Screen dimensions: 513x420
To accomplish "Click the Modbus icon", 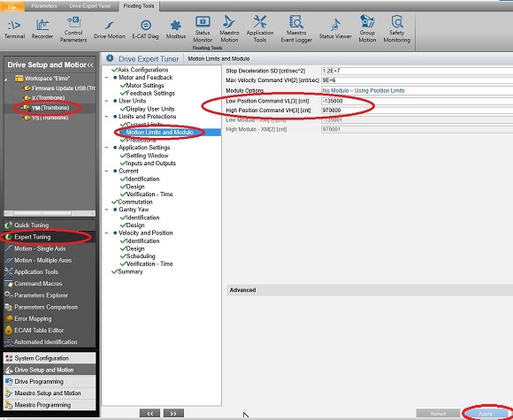I will click(x=176, y=29).
